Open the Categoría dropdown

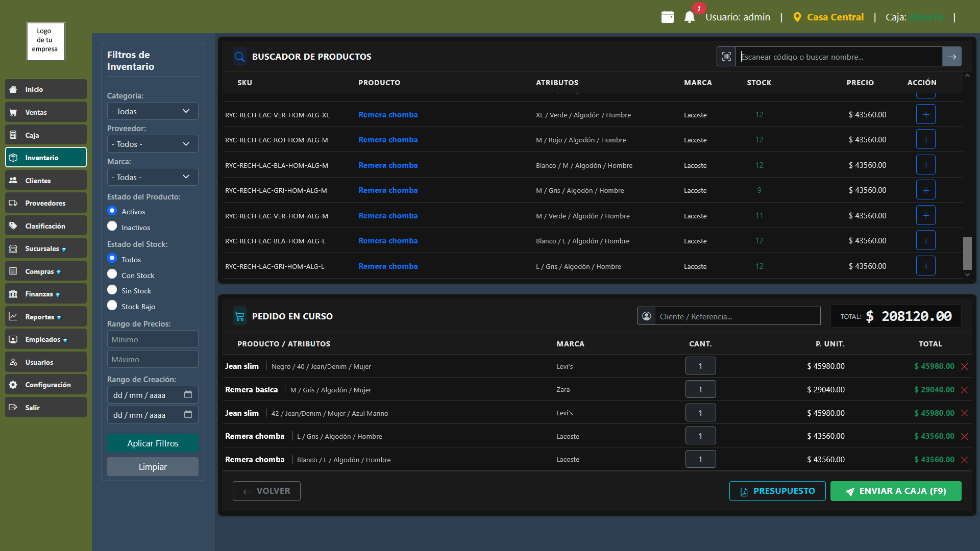point(152,111)
